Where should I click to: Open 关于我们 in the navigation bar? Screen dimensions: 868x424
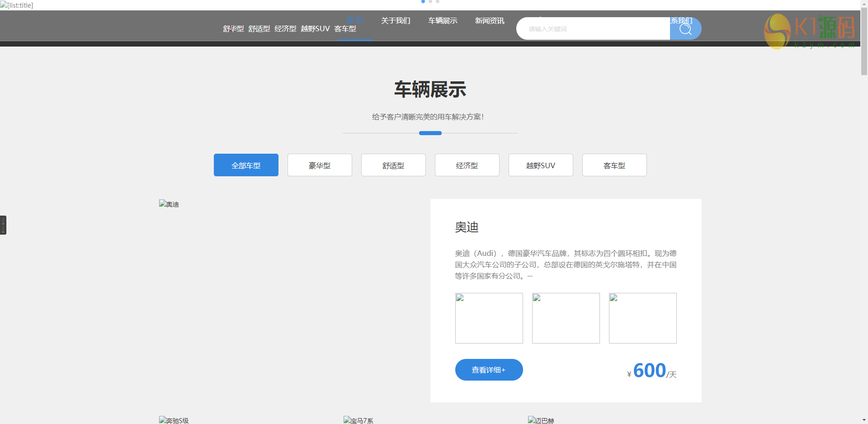pyautogui.click(x=396, y=21)
